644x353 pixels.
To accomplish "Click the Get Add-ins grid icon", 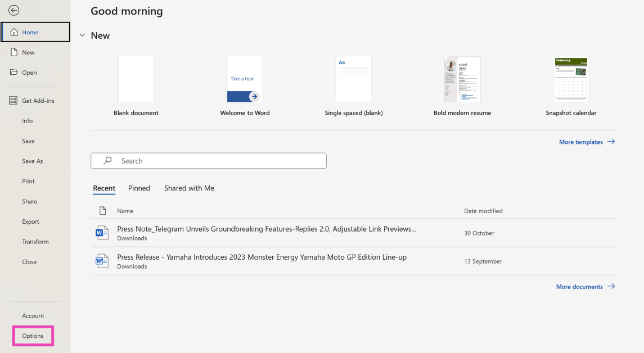I will 13,101.
